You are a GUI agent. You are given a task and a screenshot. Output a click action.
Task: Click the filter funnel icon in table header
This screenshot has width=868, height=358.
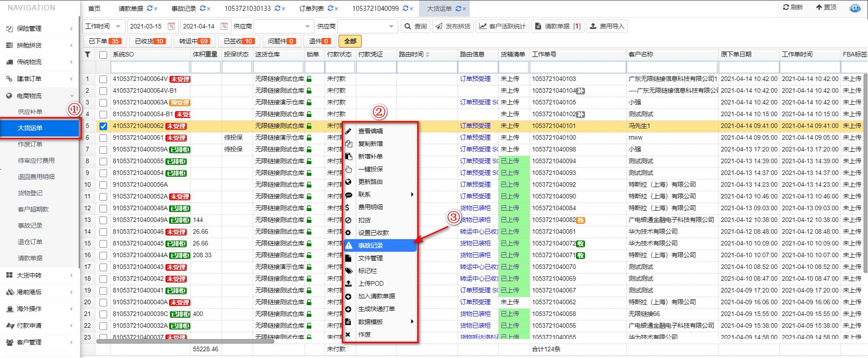(x=88, y=54)
